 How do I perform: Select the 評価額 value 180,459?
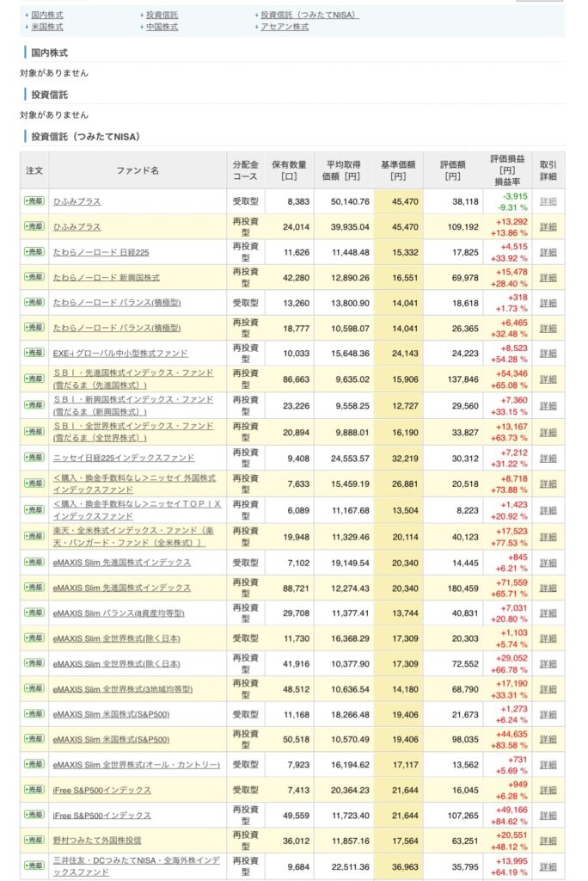pos(462,588)
